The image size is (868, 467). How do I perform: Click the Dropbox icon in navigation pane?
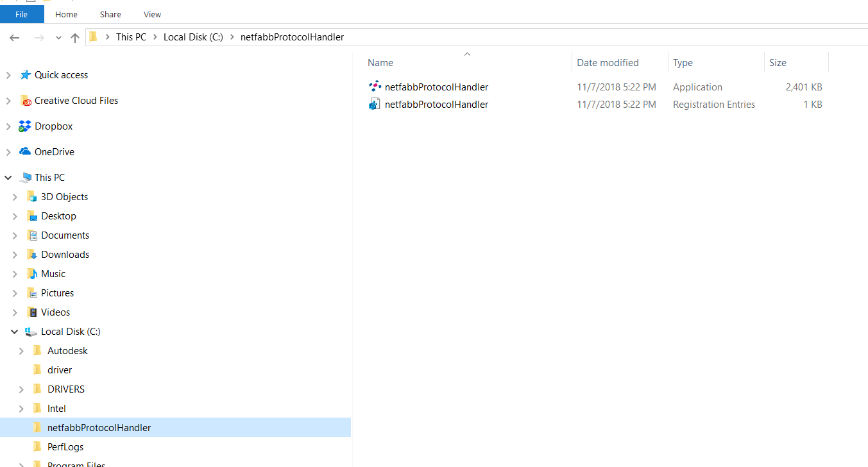click(25, 126)
